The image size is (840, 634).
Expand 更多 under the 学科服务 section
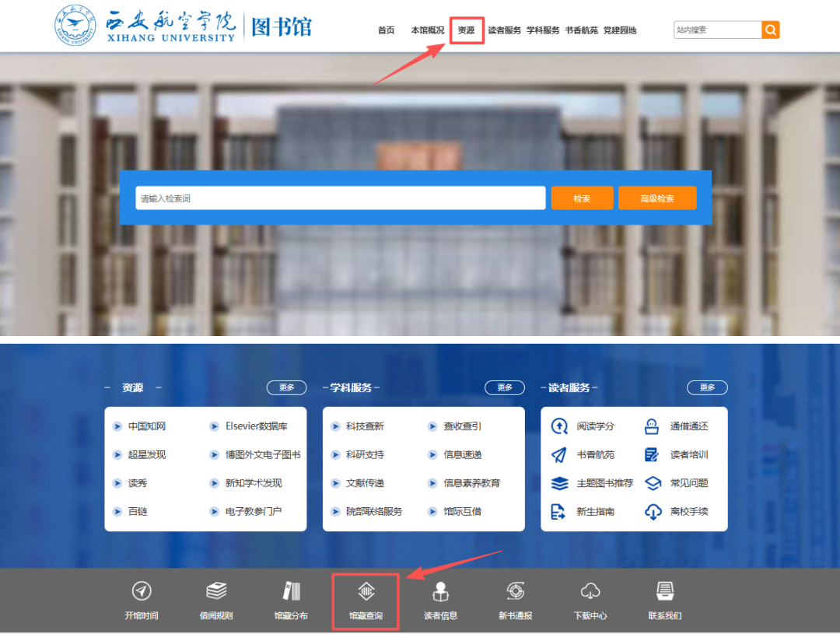point(504,387)
